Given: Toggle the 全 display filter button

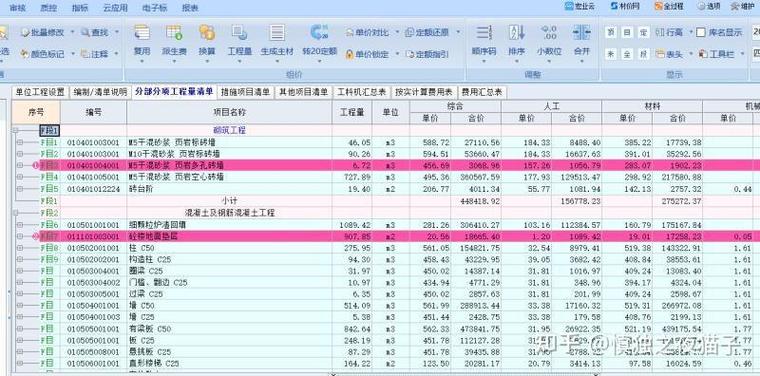Looking at the screenshot, I should [627, 54].
